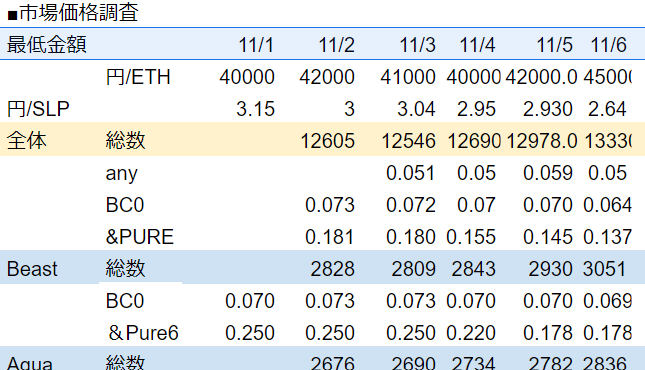Select the 全体 BC0 value 0.072
This screenshot has height=370, width=645.
click(x=411, y=205)
